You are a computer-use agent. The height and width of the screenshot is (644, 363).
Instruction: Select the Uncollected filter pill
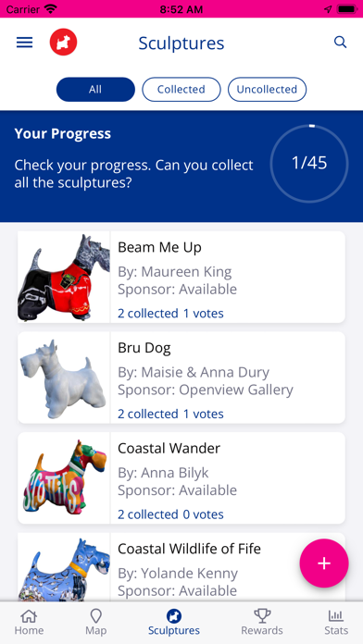(267, 89)
